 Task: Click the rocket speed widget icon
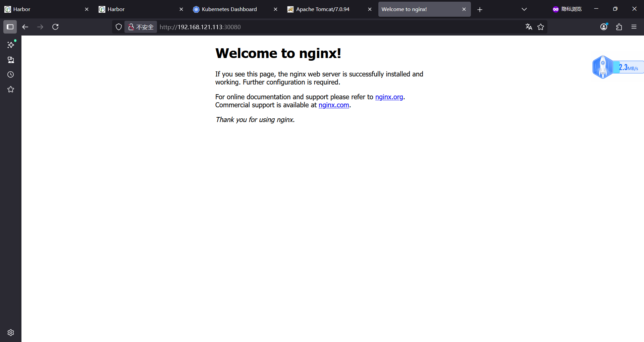602,67
